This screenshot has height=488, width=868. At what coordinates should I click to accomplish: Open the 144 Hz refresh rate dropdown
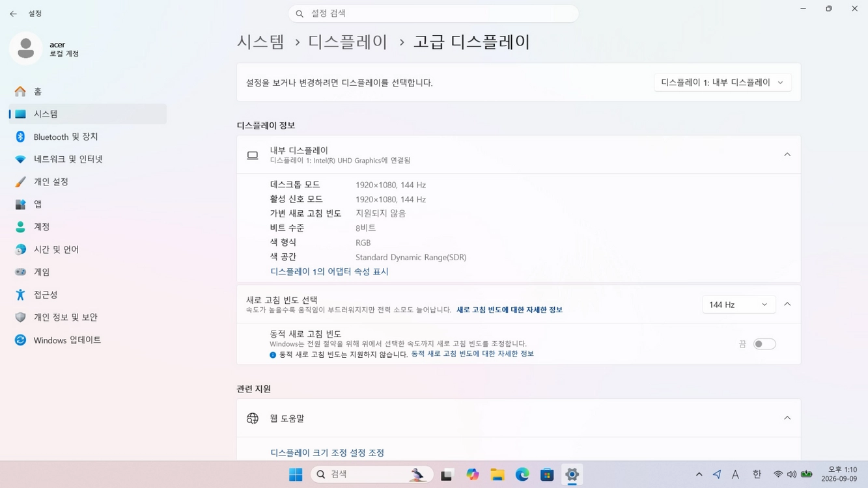pos(738,305)
